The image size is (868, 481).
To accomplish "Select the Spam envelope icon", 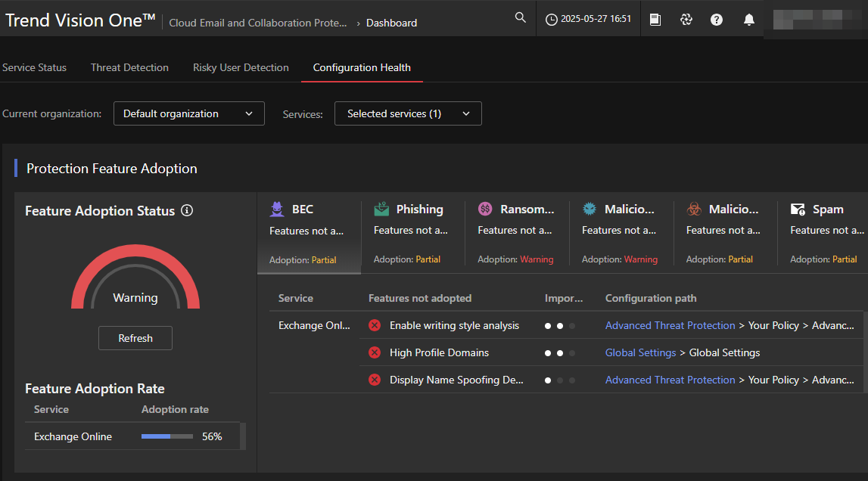I will pos(798,209).
